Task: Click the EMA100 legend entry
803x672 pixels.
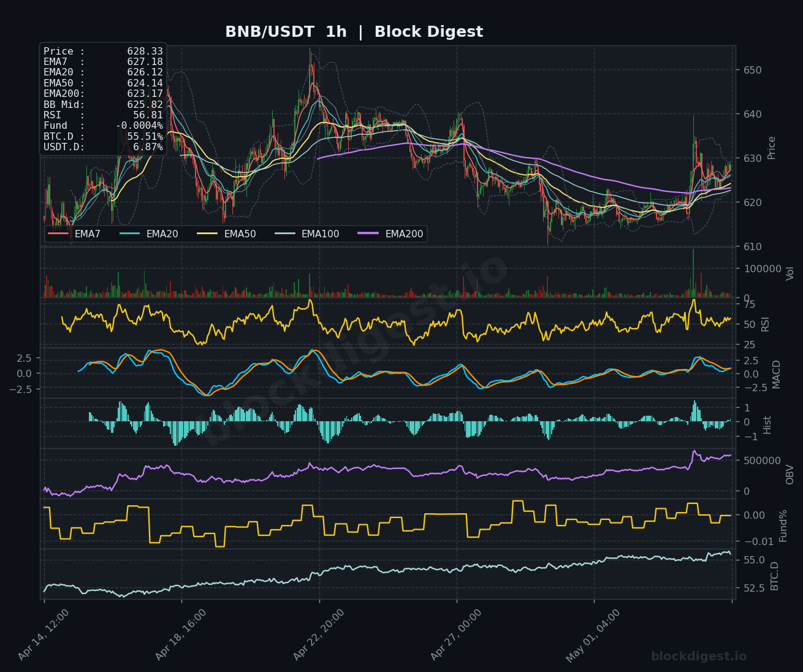Action: [307, 234]
